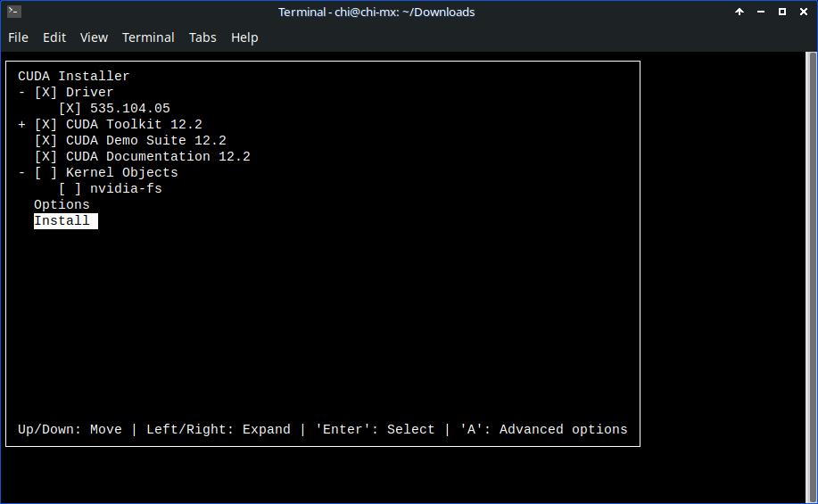
Task: Open the View menu
Action: [x=94, y=37]
